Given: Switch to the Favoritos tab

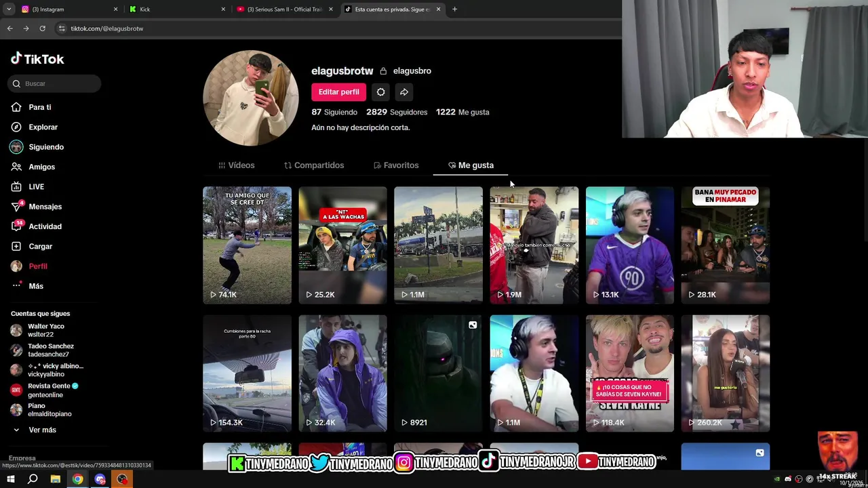Looking at the screenshot, I should [396, 165].
